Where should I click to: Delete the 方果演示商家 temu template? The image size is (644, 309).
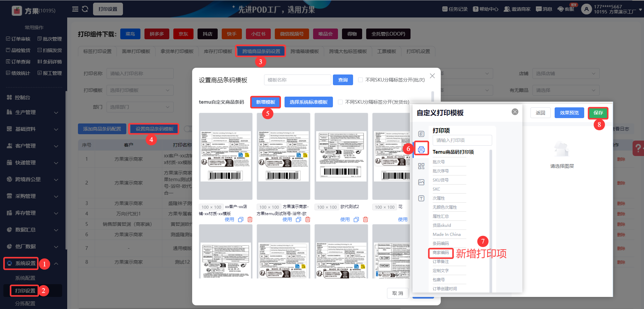(308, 219)
